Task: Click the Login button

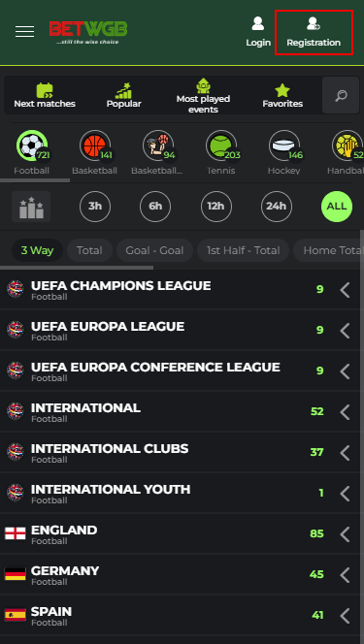Action: [x=258, y=32]
